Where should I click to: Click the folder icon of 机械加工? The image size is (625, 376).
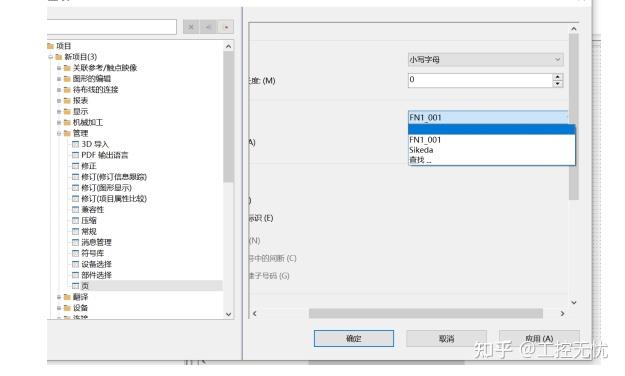[67, 122]
